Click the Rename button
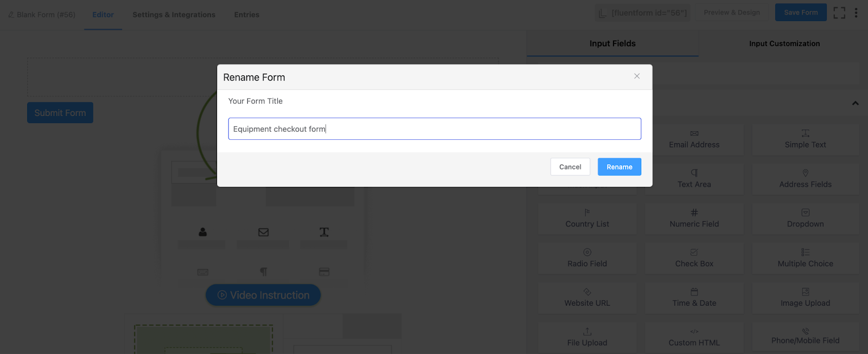Viewport: 868px width, 354px height. coord(619,167)
